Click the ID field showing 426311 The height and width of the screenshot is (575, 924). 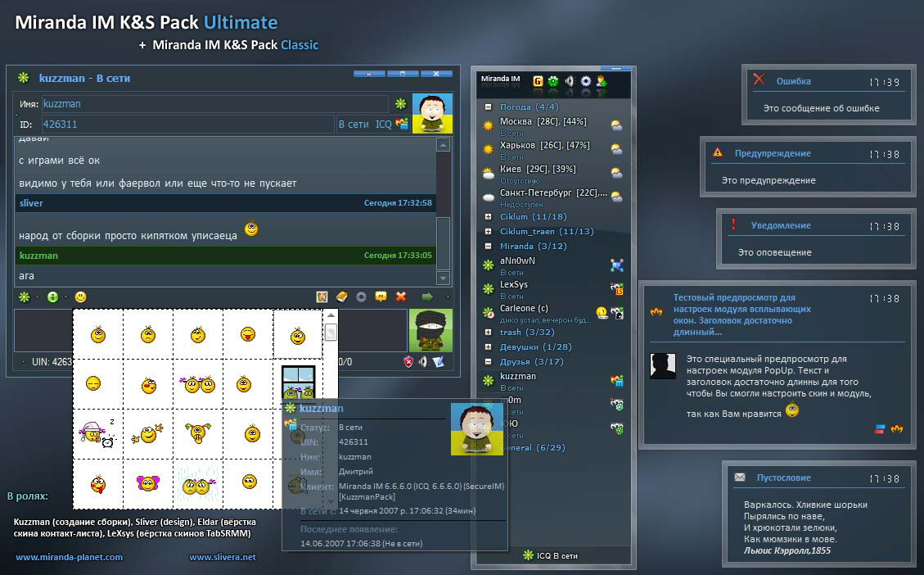click(x=188, y=125)
